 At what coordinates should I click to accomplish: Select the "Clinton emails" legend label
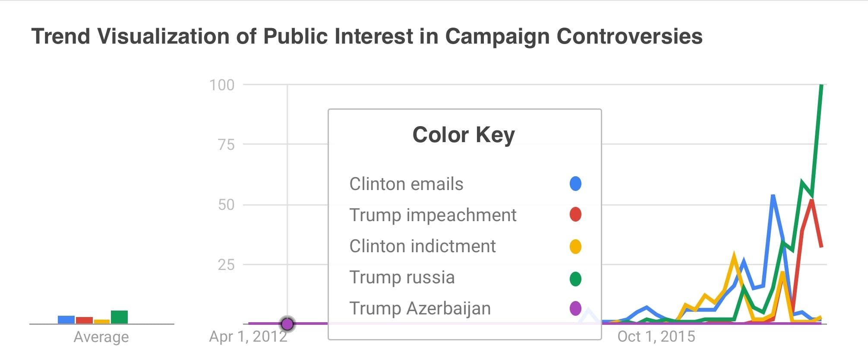tap(406, 184)
